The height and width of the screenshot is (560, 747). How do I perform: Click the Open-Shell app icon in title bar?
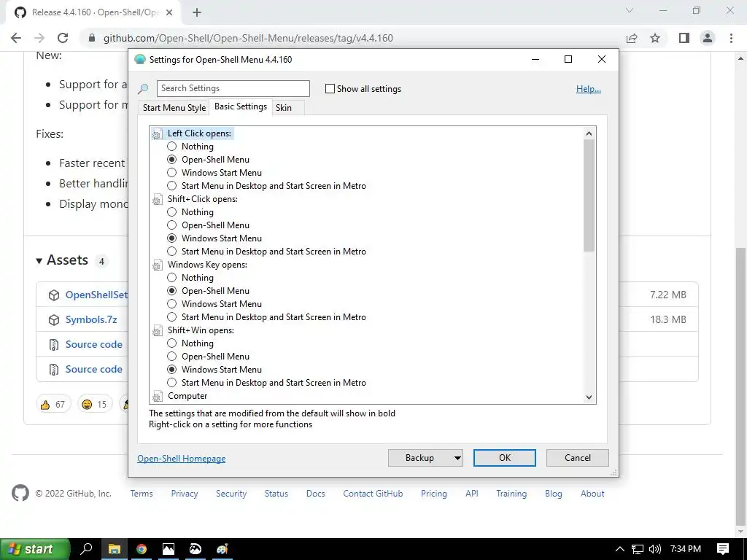[139, 60]
